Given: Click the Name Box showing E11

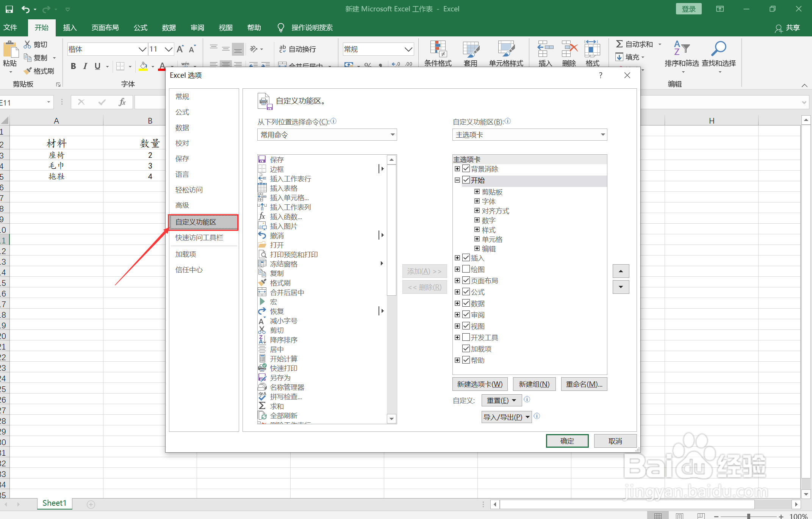Looking at the screenshot, I should tap(26, 102).
